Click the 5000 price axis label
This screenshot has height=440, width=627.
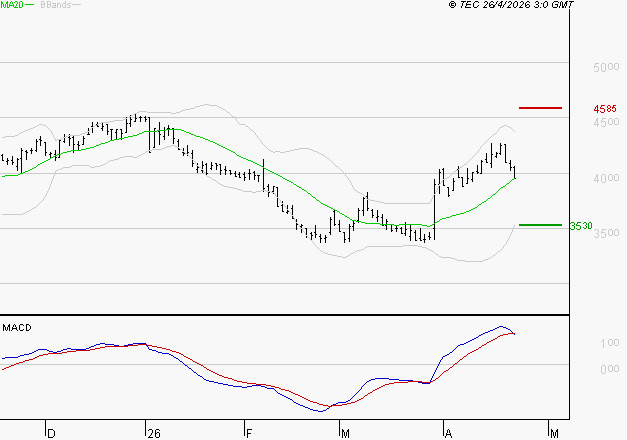click(x=606, y=67)
